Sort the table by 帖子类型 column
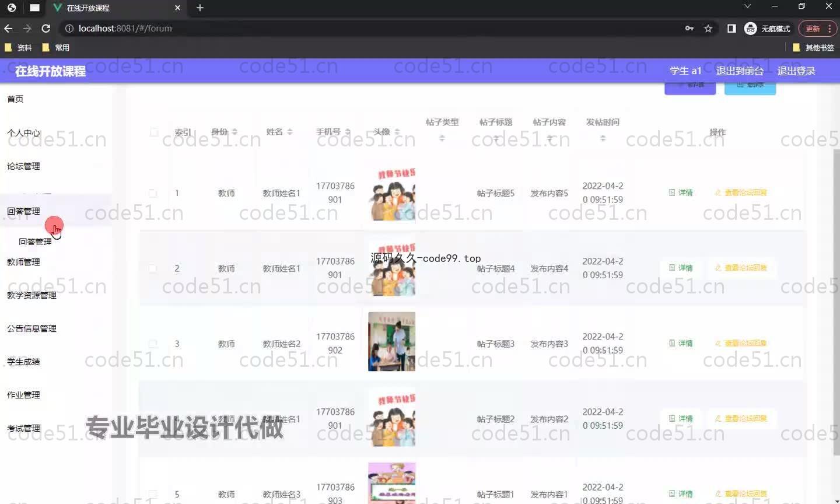 point(442,139)
